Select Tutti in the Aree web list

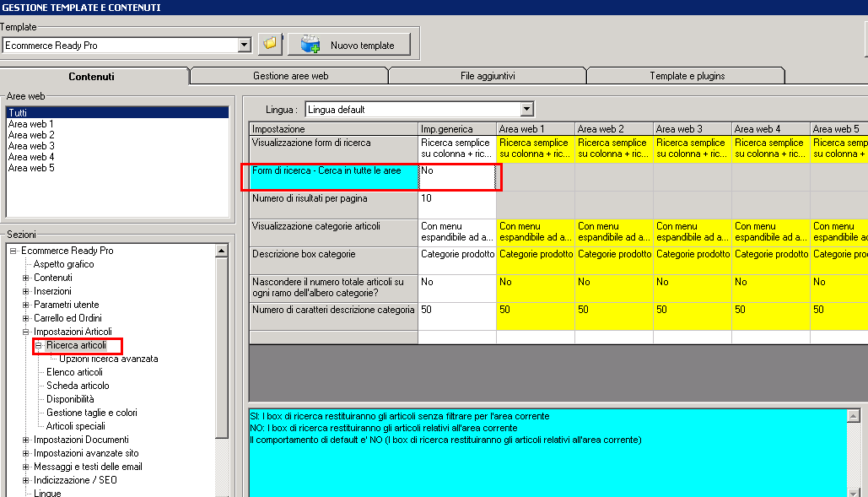click(117, 112)
